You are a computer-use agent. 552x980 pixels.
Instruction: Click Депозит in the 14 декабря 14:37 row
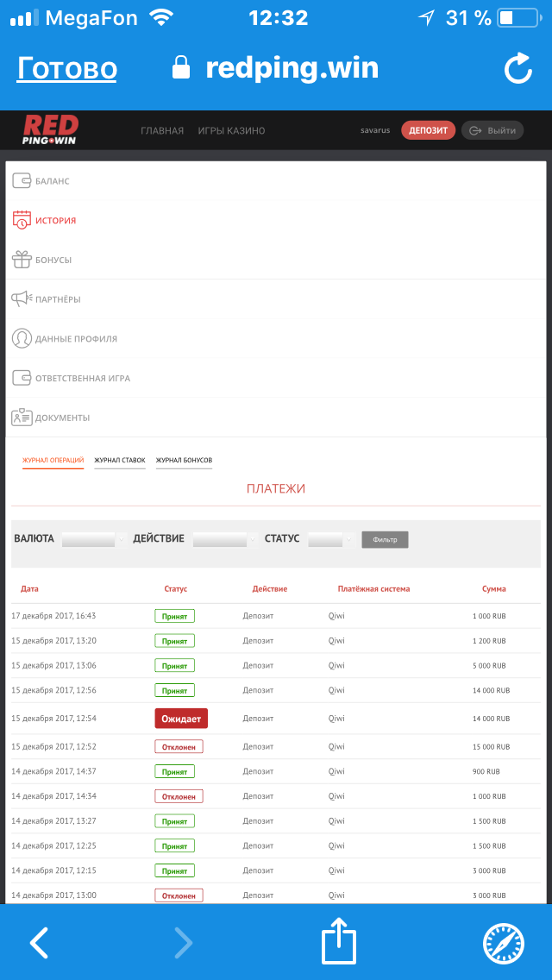click(258, 771)
